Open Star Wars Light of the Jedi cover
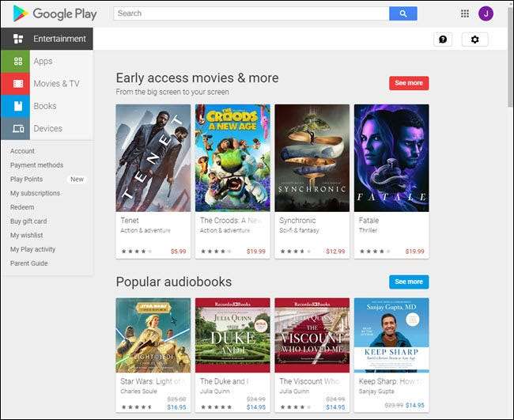Image resolution: width=514 pixels, height=420 pixels. (x=153, y=335)
